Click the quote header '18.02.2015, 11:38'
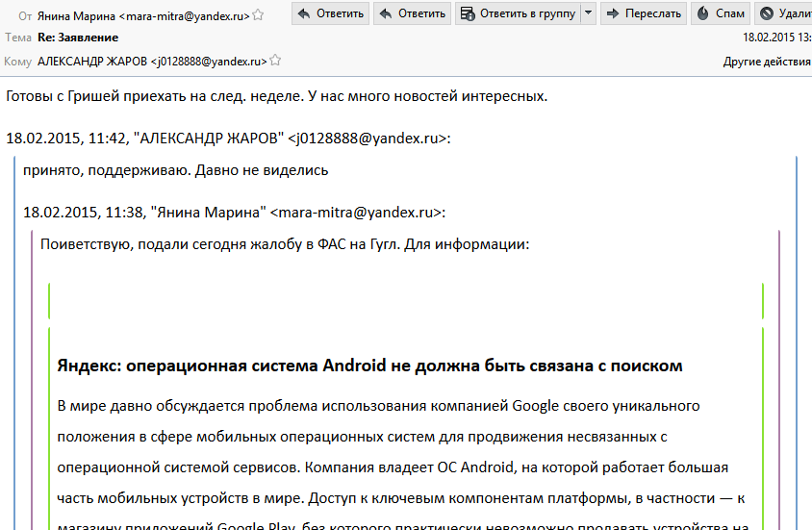The height and width of the screenshot is (530, 812). pyautogui.click(x=234, y=213)
